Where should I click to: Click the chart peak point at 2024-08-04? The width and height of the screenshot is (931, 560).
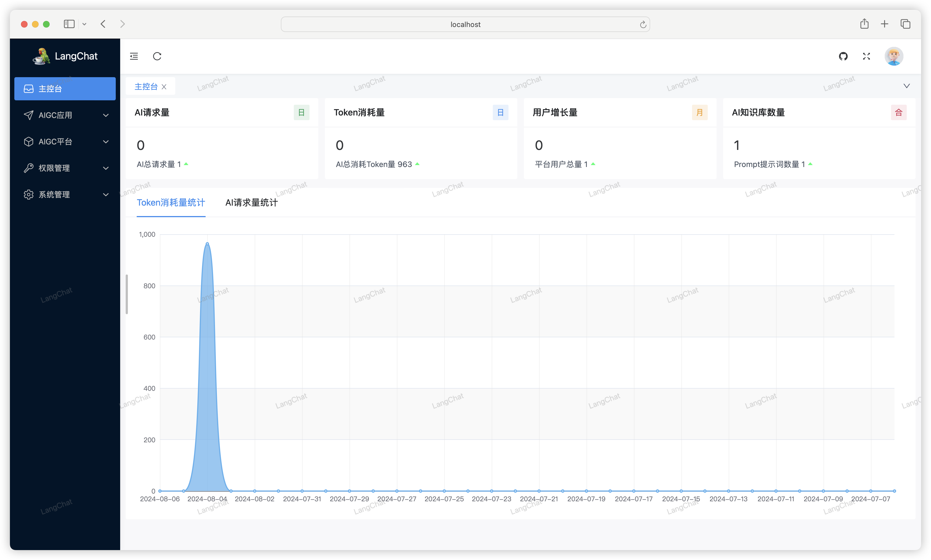[207, 244]
